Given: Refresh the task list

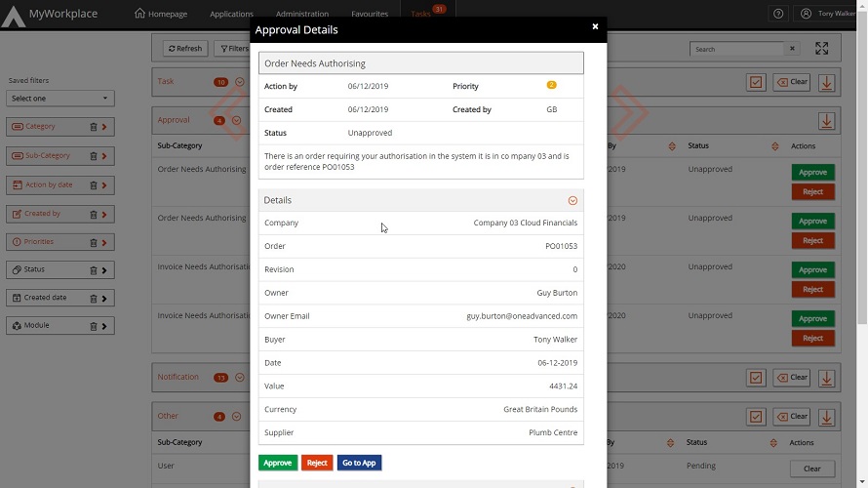Looking at the screenshot, I should pyautogui.click(x=185, y=49).
